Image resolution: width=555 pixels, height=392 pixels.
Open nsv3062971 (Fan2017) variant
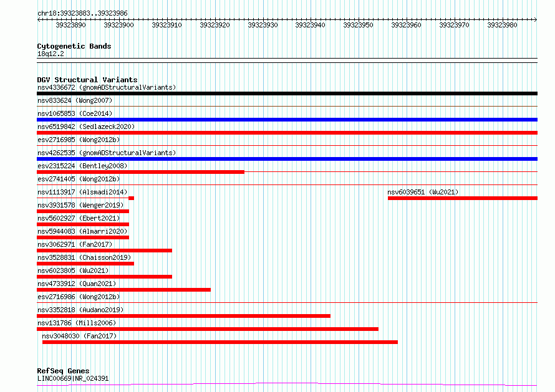tap(75, 244)
